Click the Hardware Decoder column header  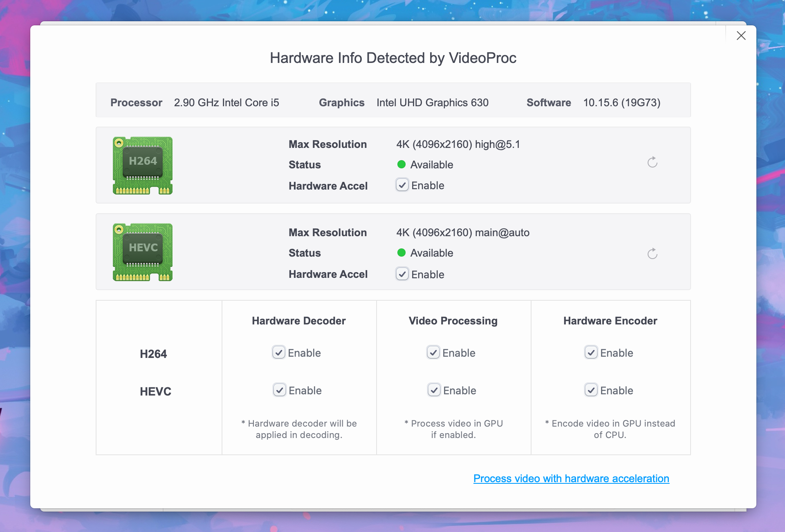pos(298,321)
